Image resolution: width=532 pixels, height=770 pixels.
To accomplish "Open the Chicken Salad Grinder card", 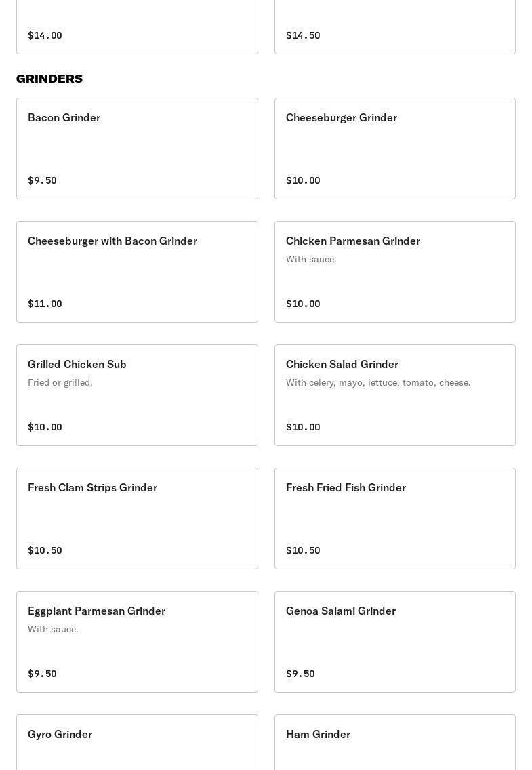I will point(394,394).
